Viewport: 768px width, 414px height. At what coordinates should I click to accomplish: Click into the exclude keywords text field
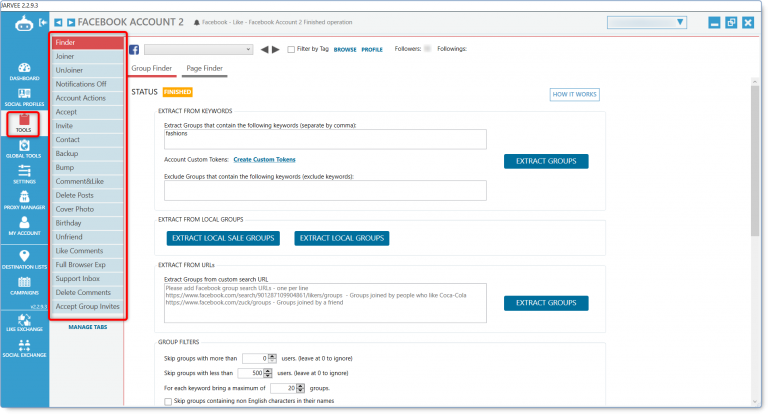pyautogui.click(x=325, y=190)
